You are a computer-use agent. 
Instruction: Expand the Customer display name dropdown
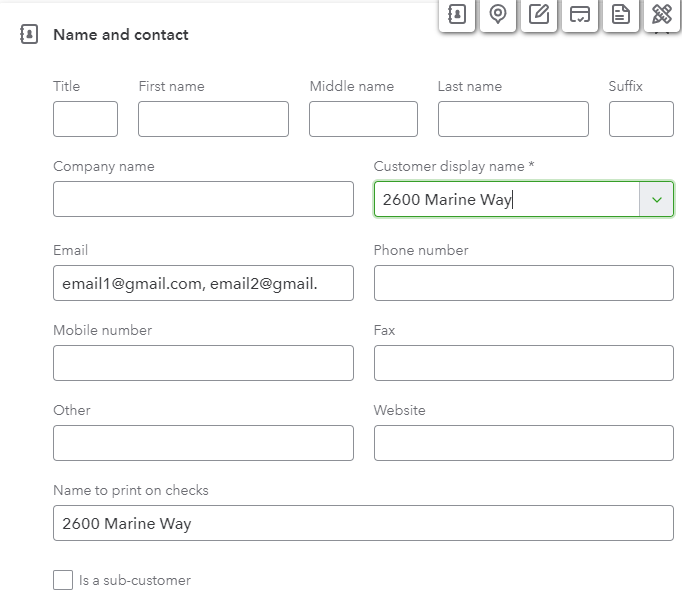click(x=656, y=199)
